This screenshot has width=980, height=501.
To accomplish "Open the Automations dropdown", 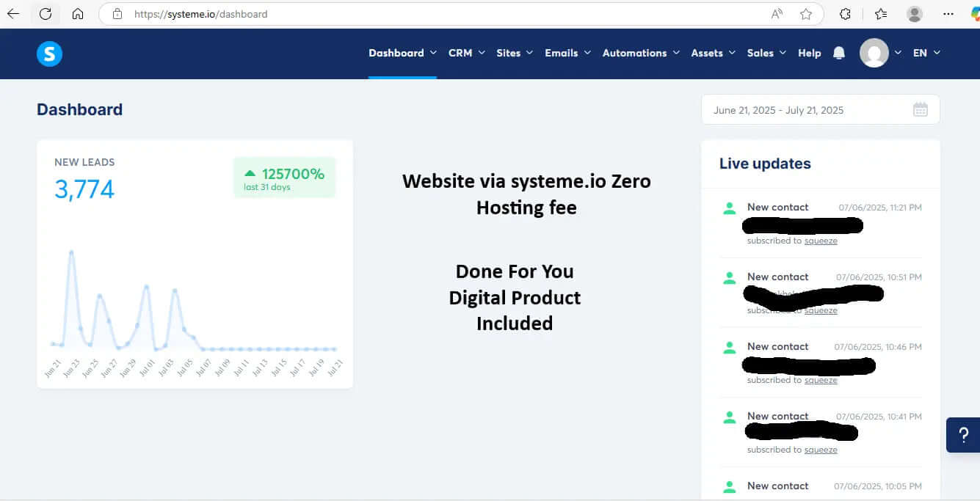I will point(635,53).
